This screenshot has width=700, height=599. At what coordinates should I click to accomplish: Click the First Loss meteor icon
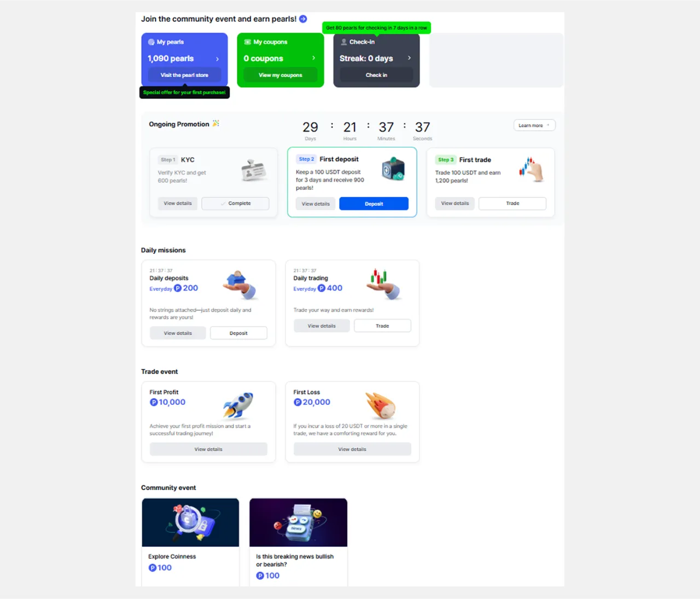(381, 405)
